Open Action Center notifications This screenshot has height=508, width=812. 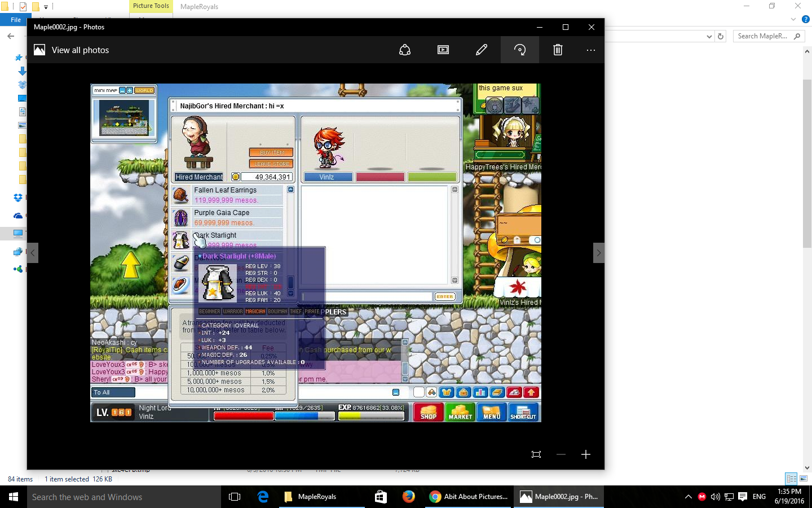tap(743, 497)
